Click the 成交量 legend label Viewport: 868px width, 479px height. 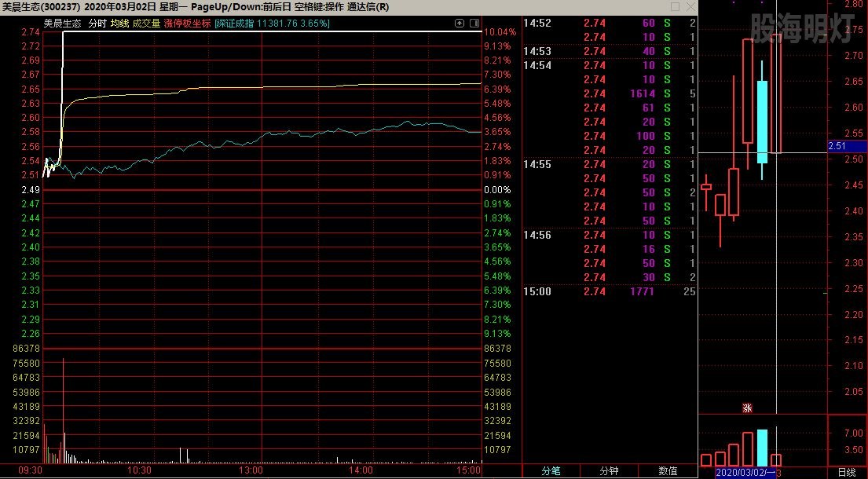coord(146,24)
